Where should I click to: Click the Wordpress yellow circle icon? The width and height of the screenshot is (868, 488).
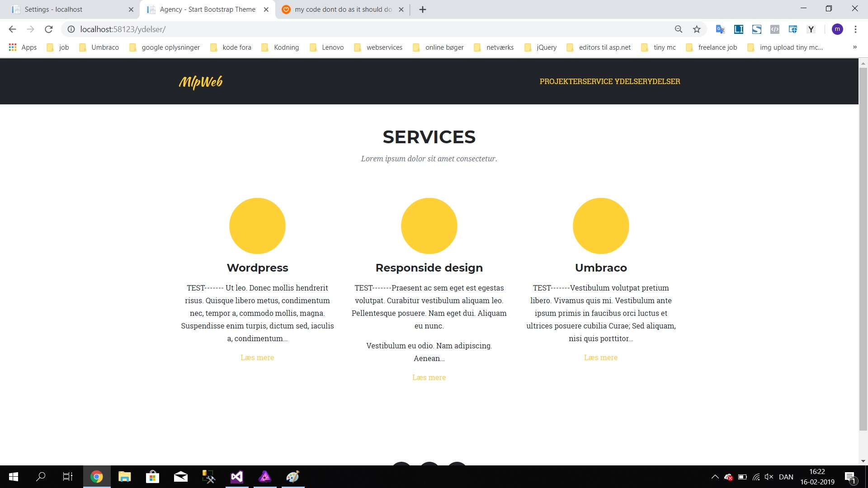pos(257,226)
